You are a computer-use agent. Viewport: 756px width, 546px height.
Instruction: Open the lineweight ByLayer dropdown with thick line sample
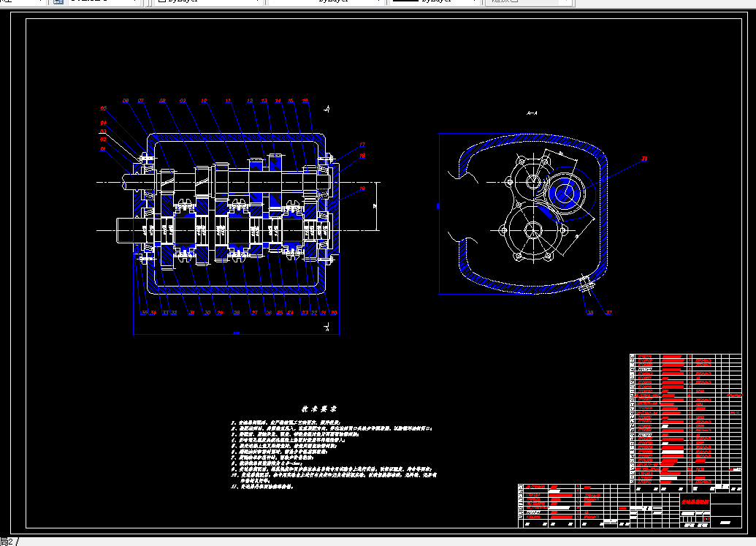click(x=436, y=1)
